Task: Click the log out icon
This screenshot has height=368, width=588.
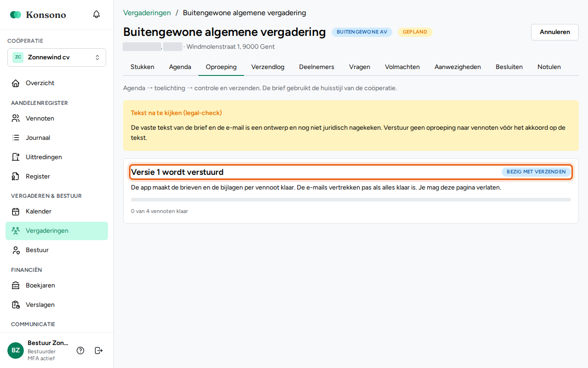Action: coord(99,351)
